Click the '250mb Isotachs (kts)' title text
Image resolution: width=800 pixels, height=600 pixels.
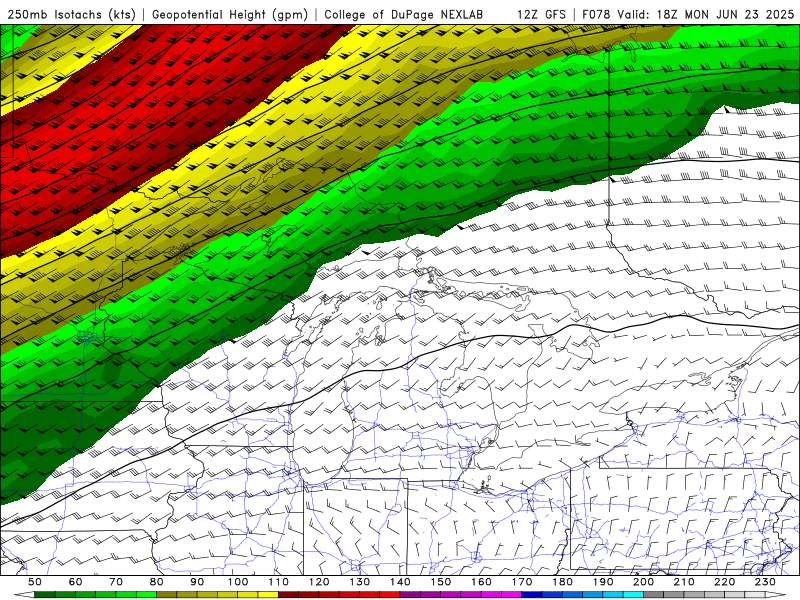(71, 15)
